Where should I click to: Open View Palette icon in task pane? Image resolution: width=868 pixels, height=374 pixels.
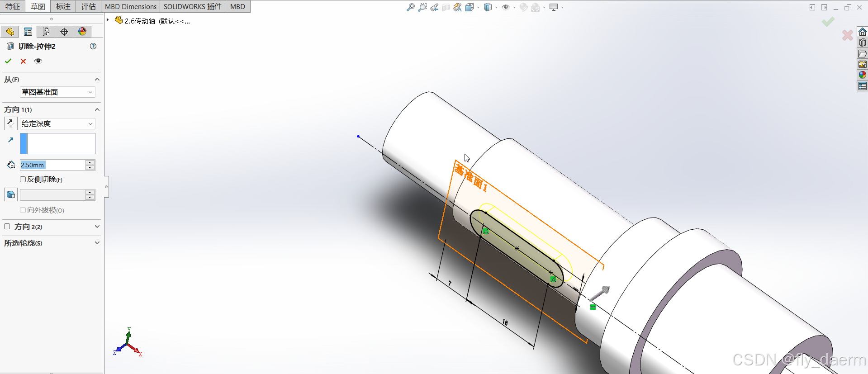click(863, 64)
